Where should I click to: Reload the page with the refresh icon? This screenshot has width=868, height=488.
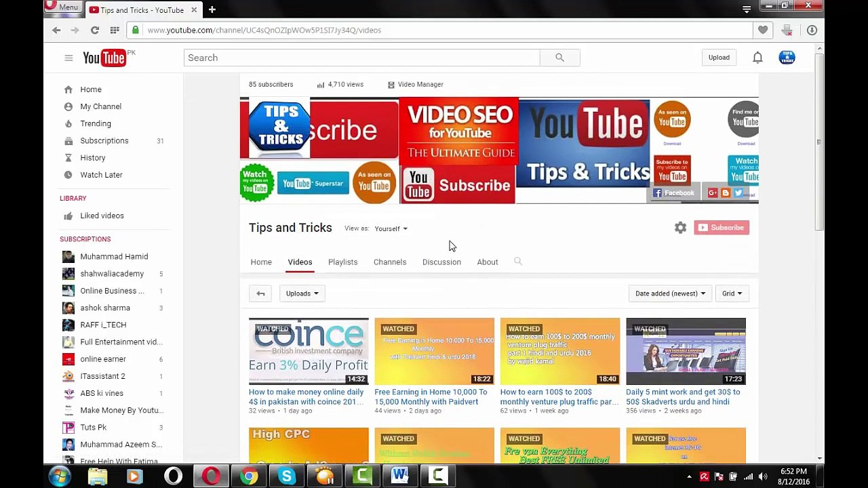coord(95,30)
